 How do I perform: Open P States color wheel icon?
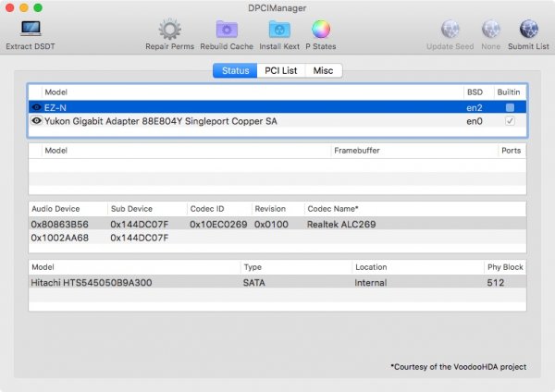point(321,29)
